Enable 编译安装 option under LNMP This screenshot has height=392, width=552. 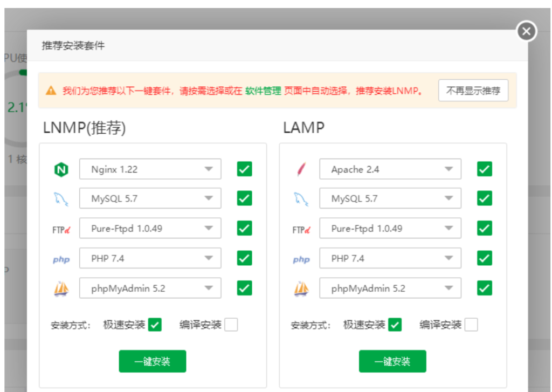tap(231, 325)
